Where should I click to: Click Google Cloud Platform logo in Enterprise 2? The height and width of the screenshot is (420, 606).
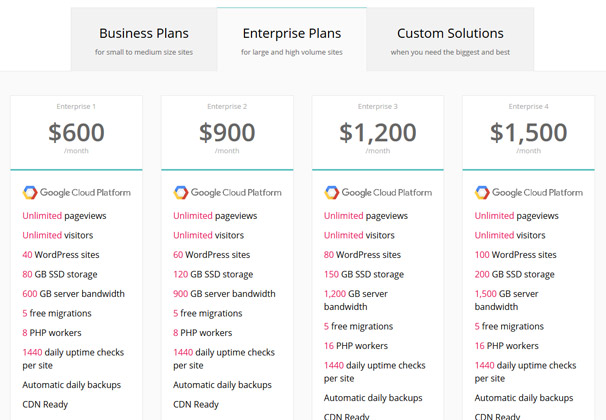(227, 192)
